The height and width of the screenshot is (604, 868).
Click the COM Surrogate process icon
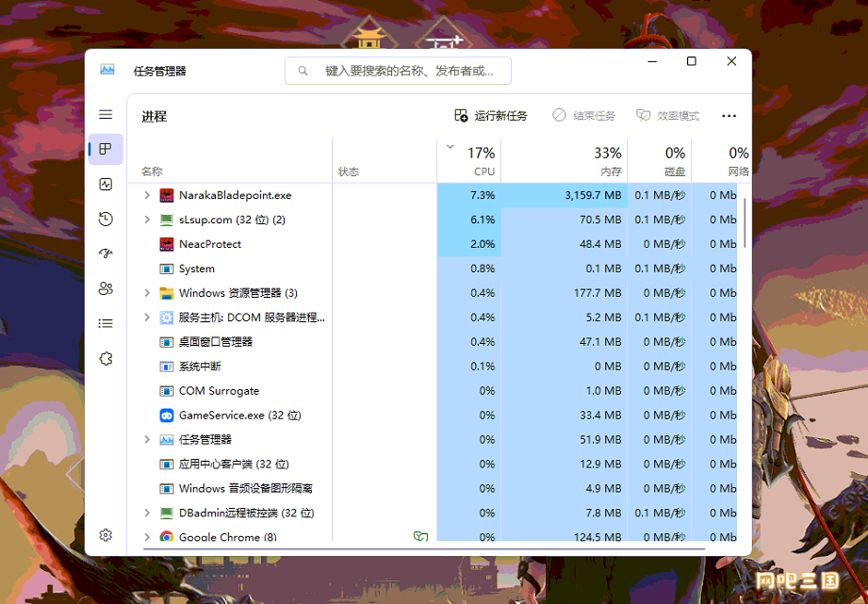point(167,391)
